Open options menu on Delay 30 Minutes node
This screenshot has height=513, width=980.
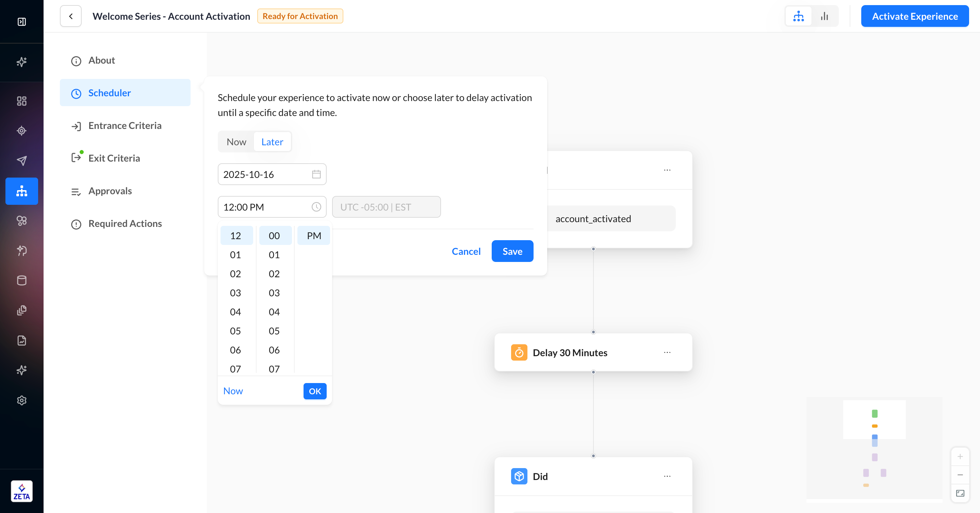(667, 352)
